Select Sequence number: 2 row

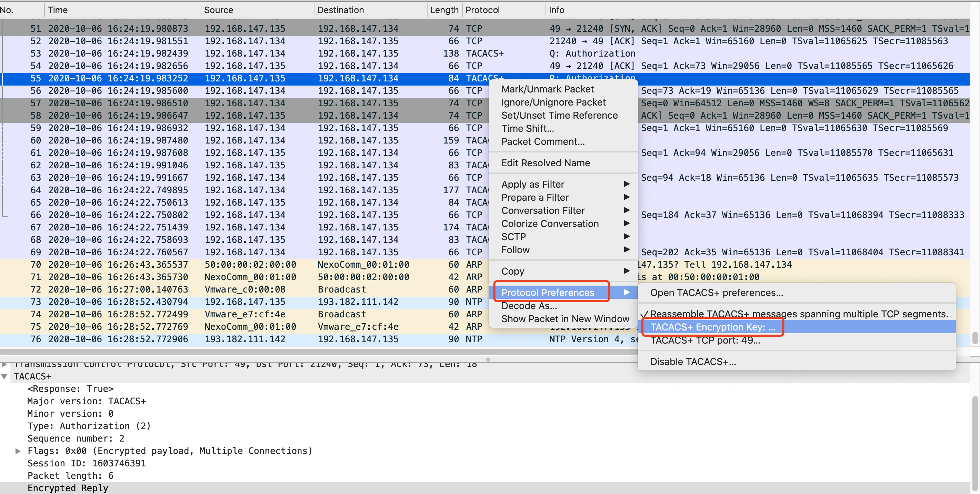point(485,438)
